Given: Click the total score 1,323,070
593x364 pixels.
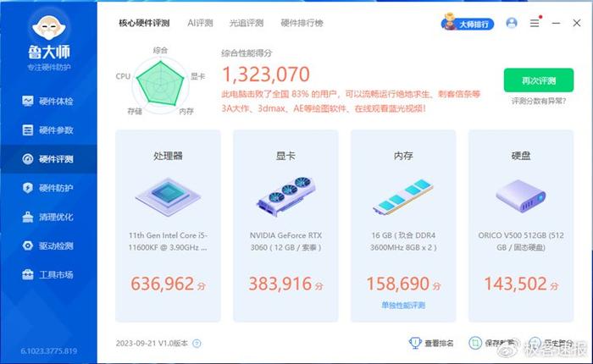Looking at the screenshot, I should pos(266,74).
